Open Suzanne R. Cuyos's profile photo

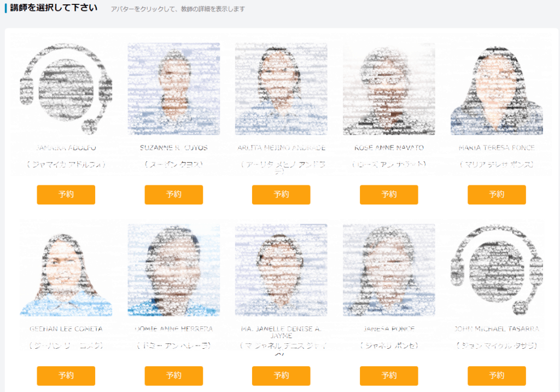(174, 89)
